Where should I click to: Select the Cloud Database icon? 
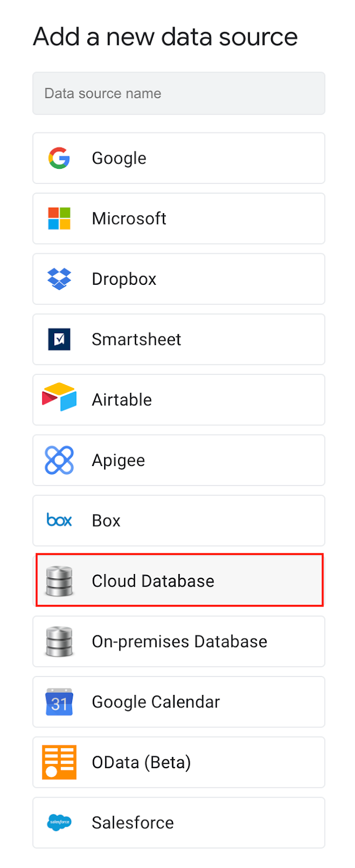(59, 580)
